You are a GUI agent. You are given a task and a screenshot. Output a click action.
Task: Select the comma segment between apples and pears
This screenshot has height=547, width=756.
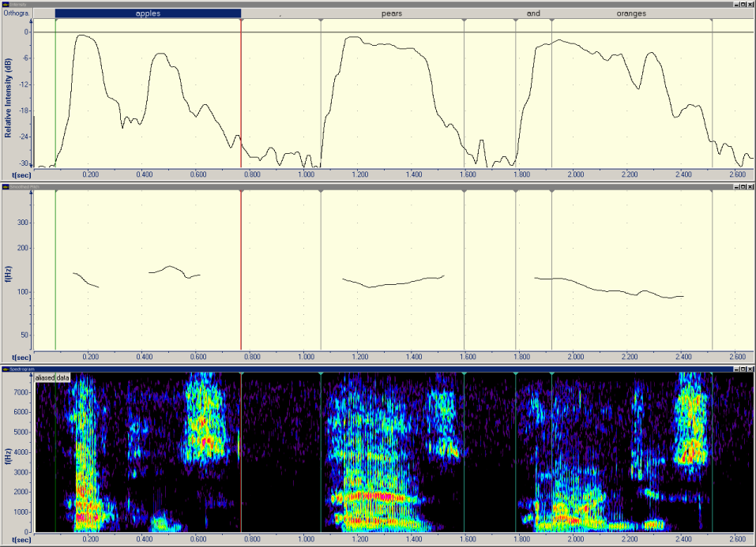click(280, 13)
